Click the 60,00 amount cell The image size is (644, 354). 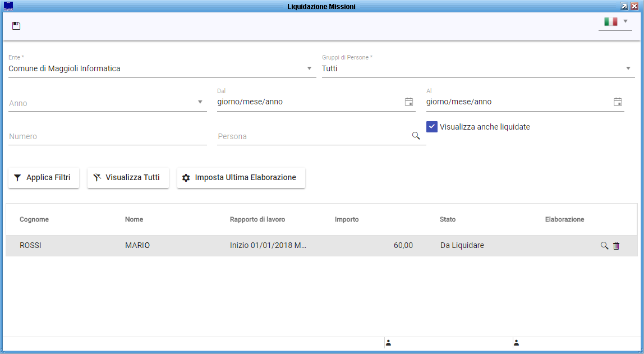click(x=403, y=245)
